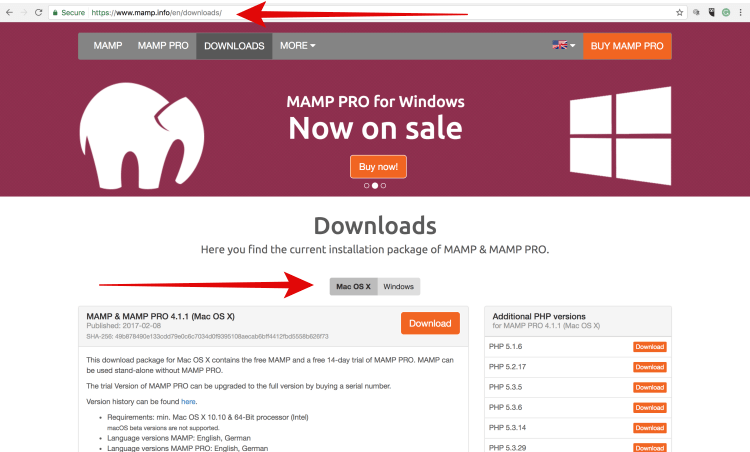The width and height of the screenshot is (750, 452).
Task: Click 'Here you find the current installation package' text
Action: click(x=375, y=249)
